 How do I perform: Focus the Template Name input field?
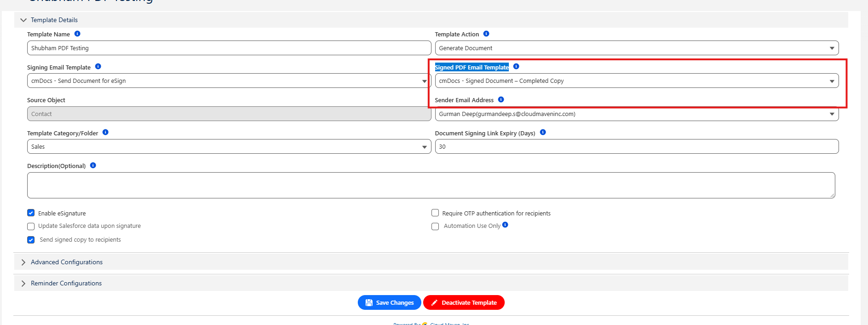(x=229, y=48)
